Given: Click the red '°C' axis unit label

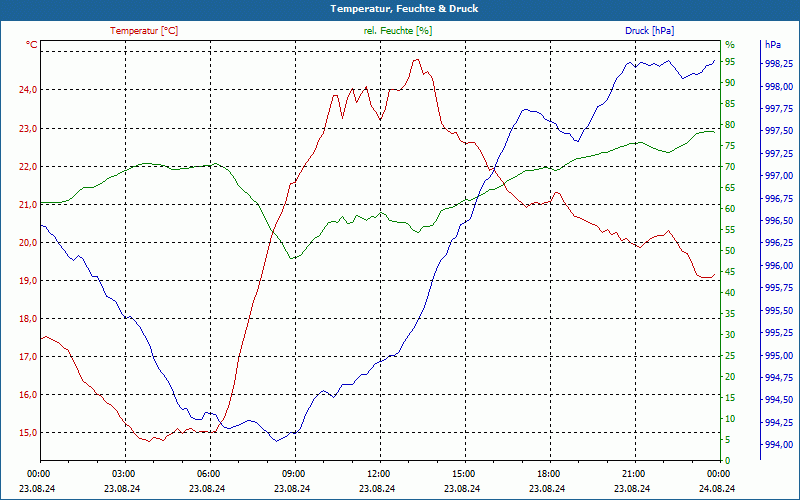Looking at the screenshot, I should pos(32,45).
